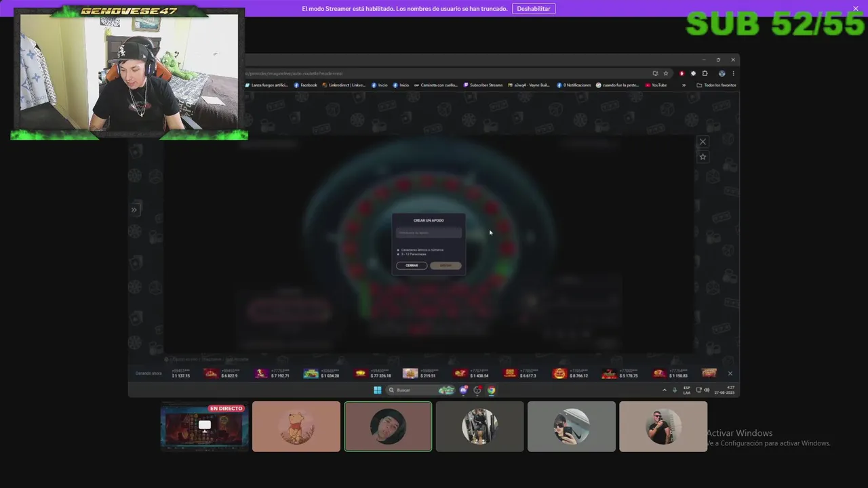868x488 pixels.
Task: Open the Chrome profile avatar
Action: pos(722,73)
